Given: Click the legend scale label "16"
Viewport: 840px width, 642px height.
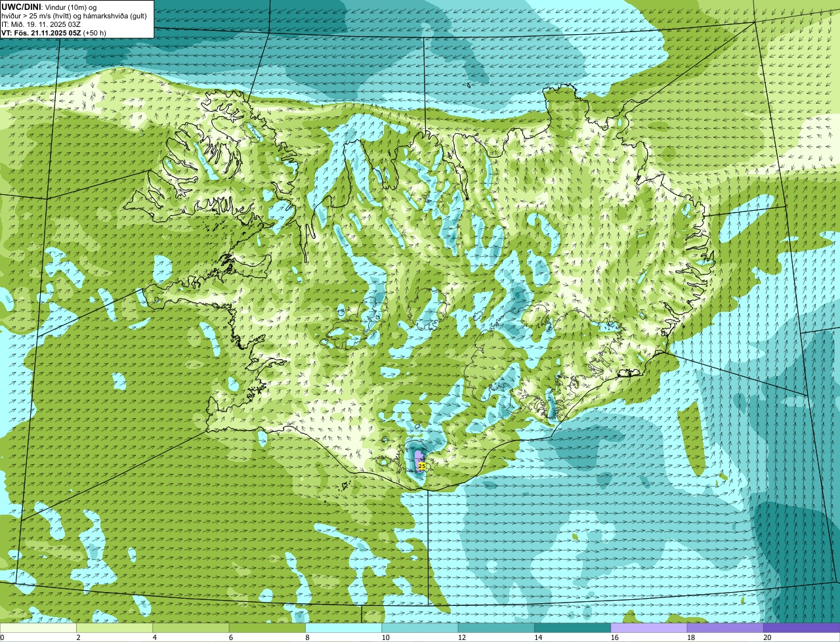Looking at the screenshot, I should click(x=614, y=637).
